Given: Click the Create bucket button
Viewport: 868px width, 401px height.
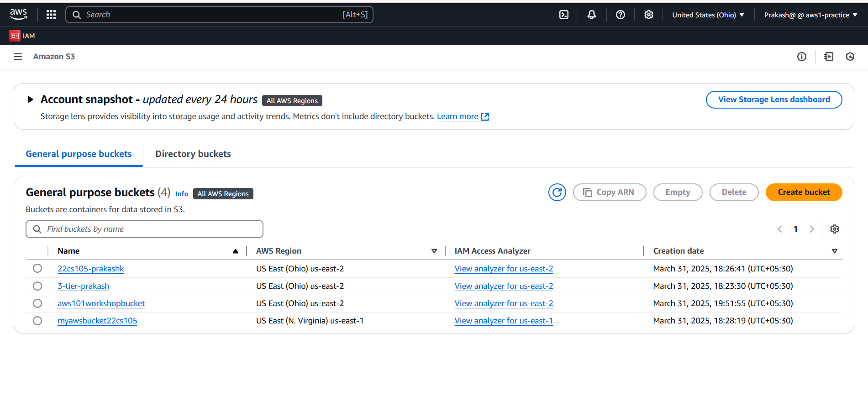Looking at the screenshot, I should pos(804,192).
